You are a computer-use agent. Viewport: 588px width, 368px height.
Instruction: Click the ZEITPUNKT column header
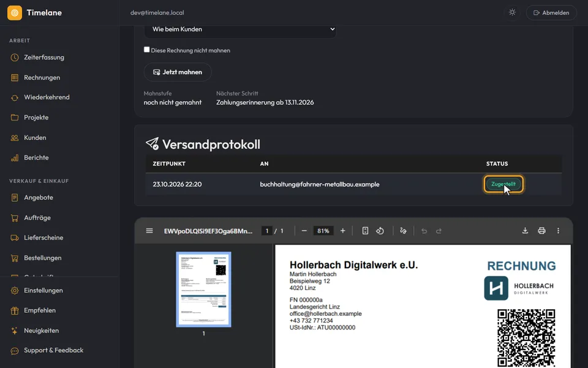point(169,164)
